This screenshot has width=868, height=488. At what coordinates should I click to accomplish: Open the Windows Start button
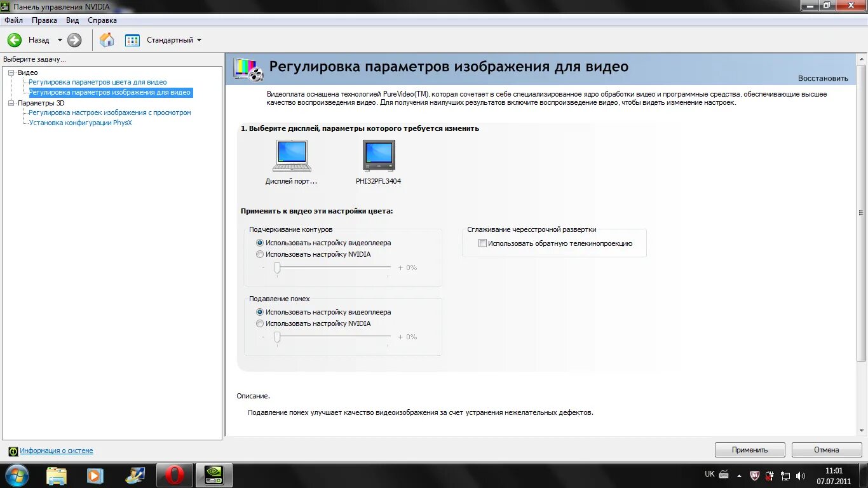click(x=17, y=475)
